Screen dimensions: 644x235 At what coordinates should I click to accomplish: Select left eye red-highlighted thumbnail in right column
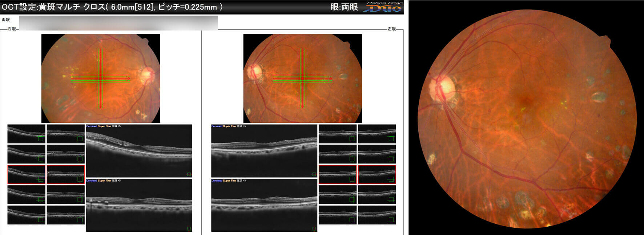[377, 174]
